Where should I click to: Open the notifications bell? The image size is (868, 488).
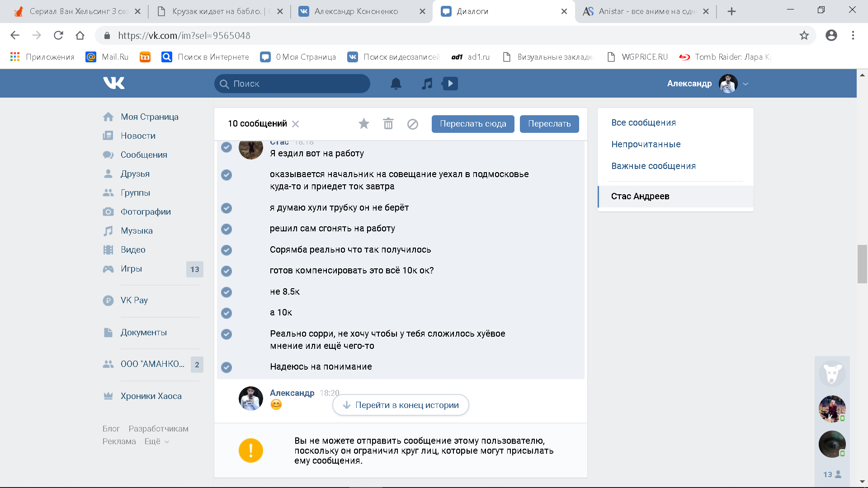396,84
